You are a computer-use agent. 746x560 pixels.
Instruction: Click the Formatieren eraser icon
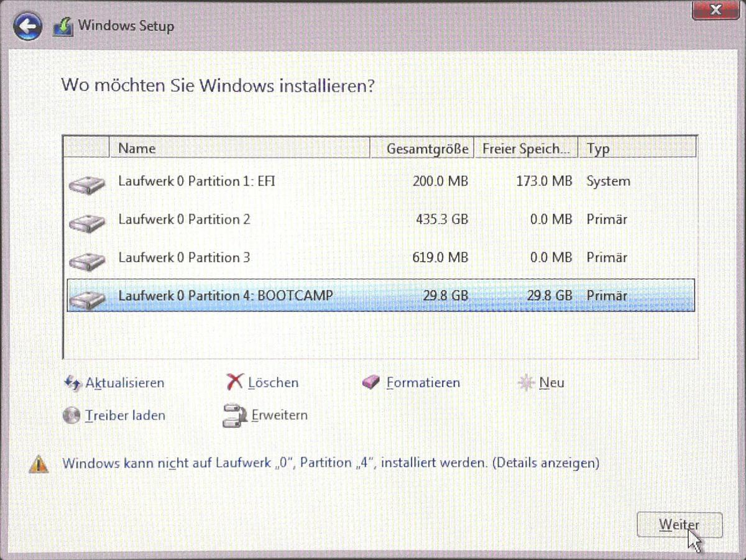(371, 382)
